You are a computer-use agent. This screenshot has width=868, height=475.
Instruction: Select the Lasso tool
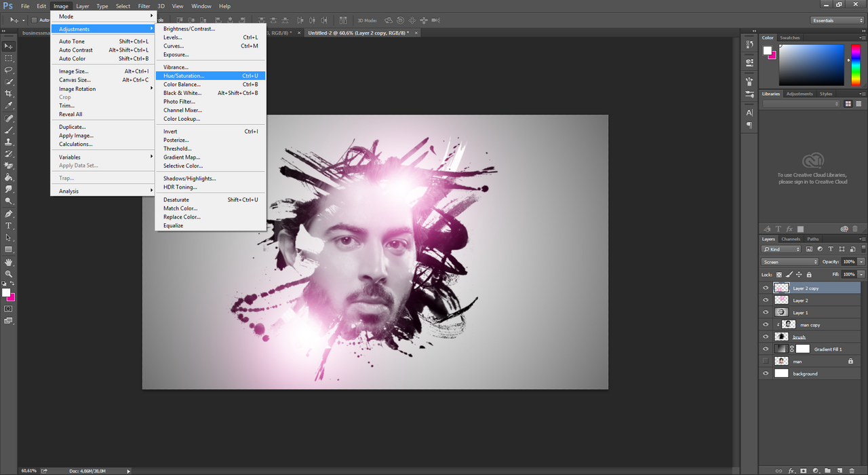pos(9,70)
